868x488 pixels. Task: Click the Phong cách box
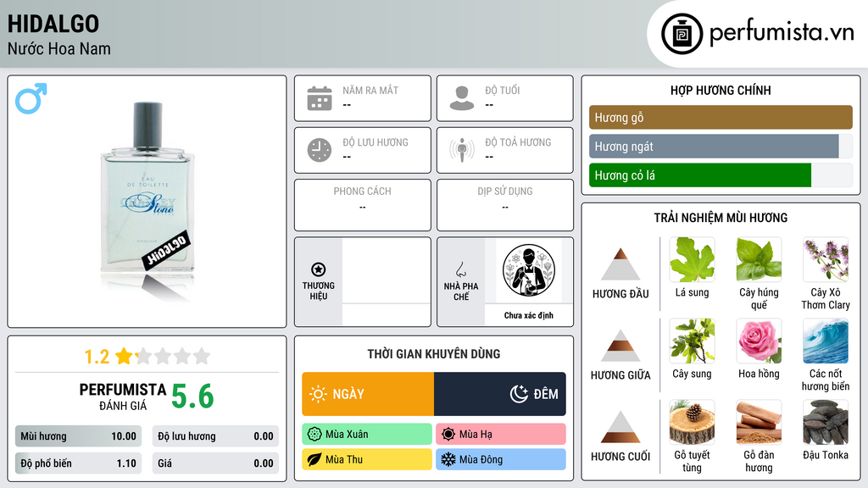click(363, 205)
